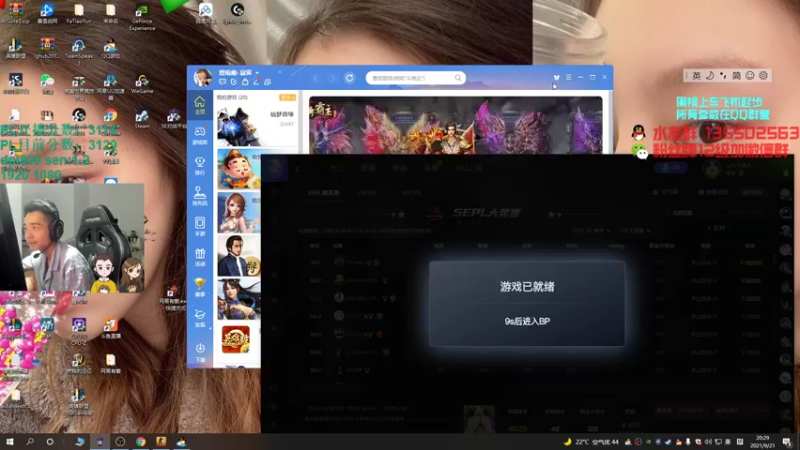Image resolution: width=800 pixels, height=450 pixels.
Task: Open the 发现 discover planet section
Action: click(199, 318)
